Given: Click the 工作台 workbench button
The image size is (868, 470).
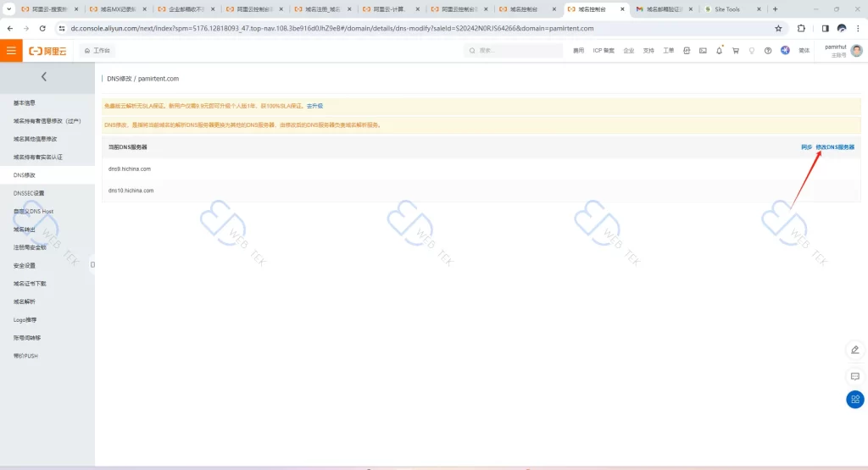Looking at the screenshot, I should click(97, 51).
